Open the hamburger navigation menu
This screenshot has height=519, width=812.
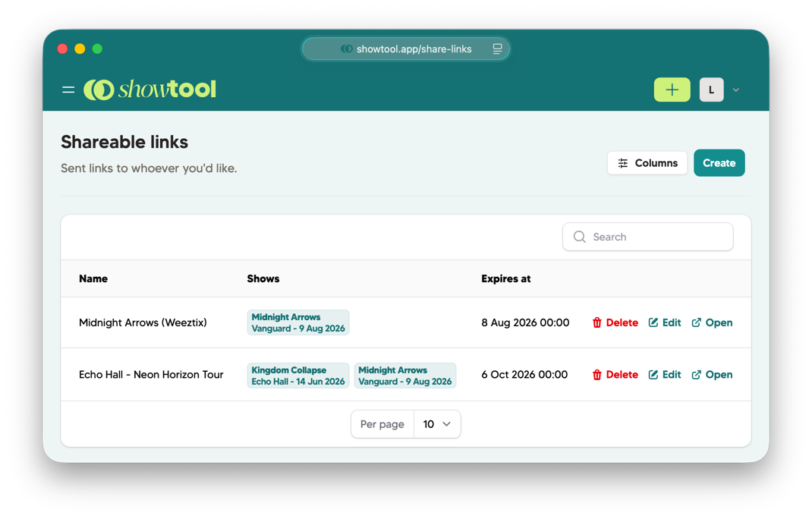click(68, 90)
